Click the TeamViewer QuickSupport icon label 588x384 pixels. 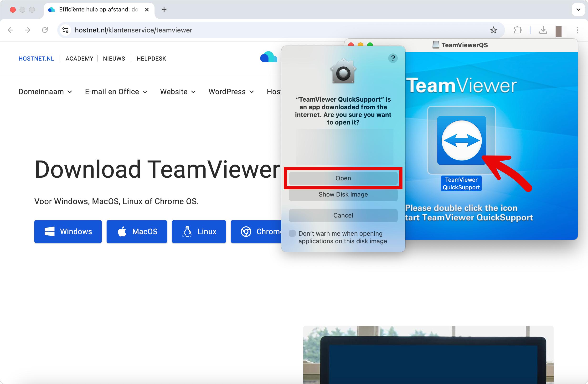(x=461, y=183)
